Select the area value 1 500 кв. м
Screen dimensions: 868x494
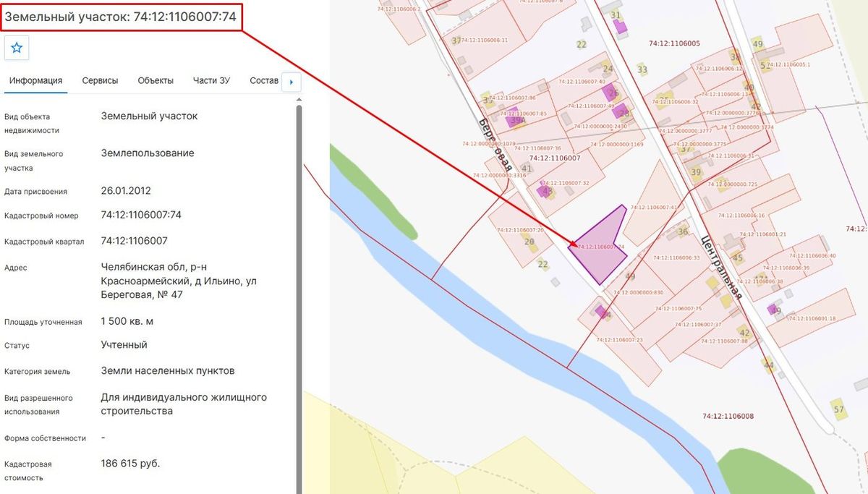pos(127,321)
